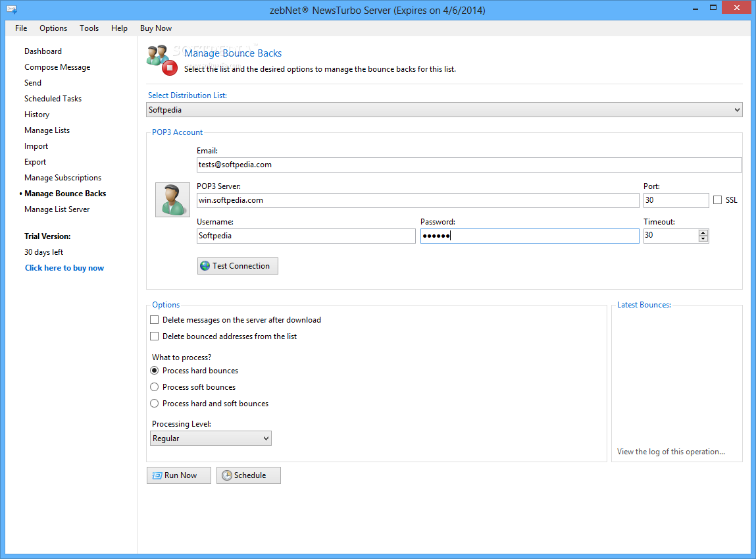Image resolution: width=756 pixels, height=559 pixels.
Task: Click the POP3 Server input field
Action: click(418, 200)
